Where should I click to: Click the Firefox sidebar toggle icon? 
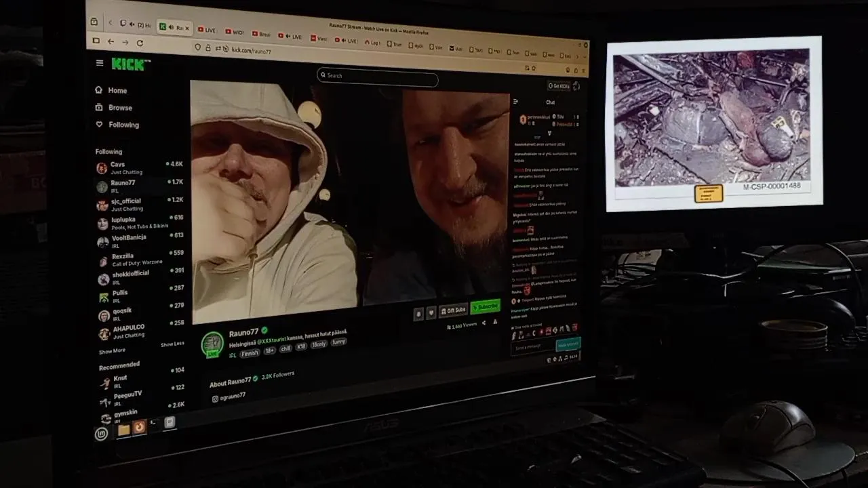(x=96, y=41)
